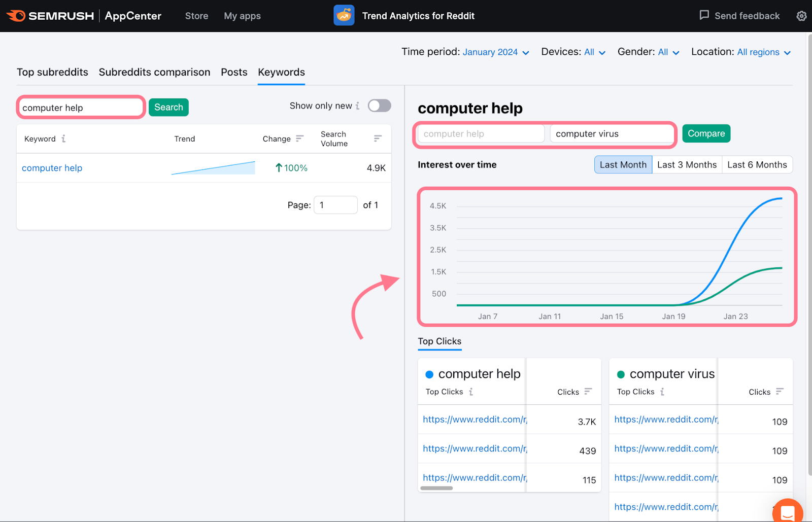Focus the keyword search field containing computer help
The height and width of the screenshot is (522, 812).
point(81,108)
